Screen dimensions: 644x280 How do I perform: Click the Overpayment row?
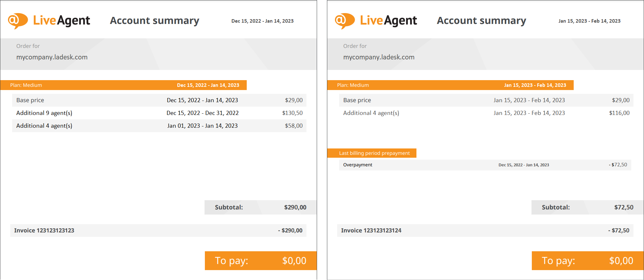point(485,165)
